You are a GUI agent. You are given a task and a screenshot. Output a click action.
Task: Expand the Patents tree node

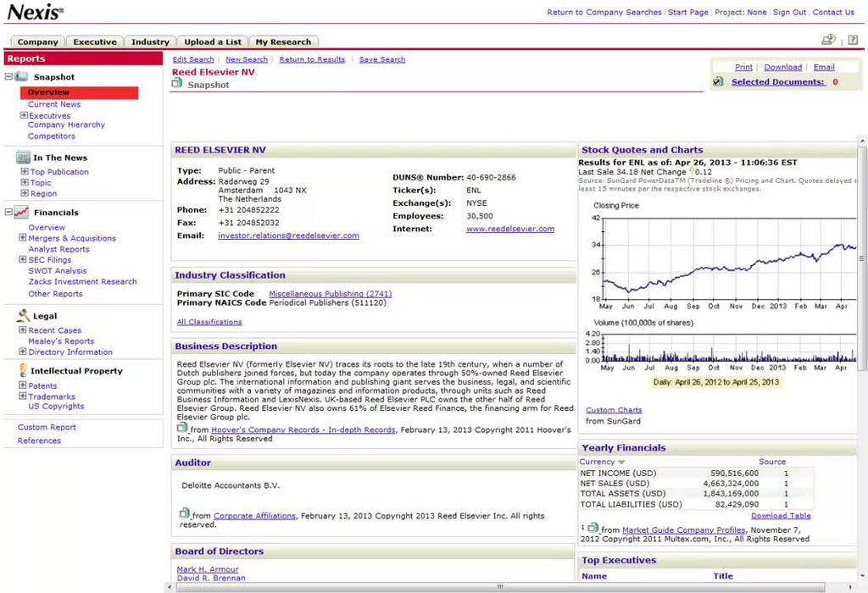tap(24, 386)
